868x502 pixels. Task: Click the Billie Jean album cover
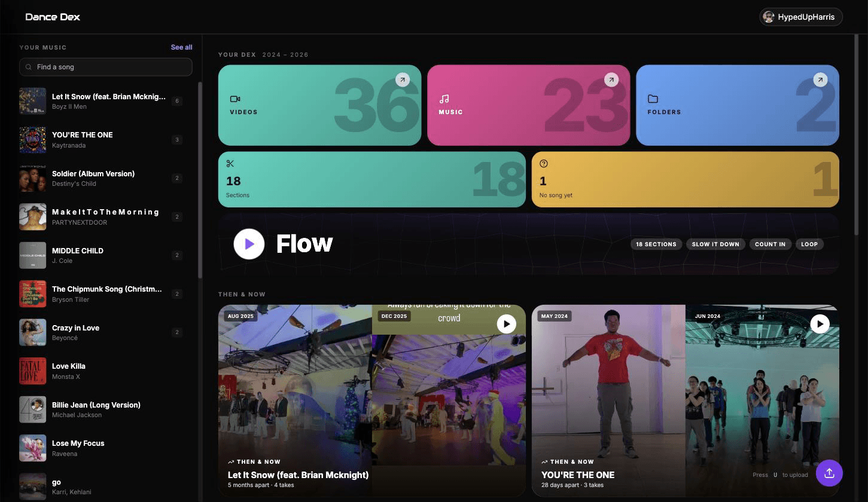click(x=32, y=409)
